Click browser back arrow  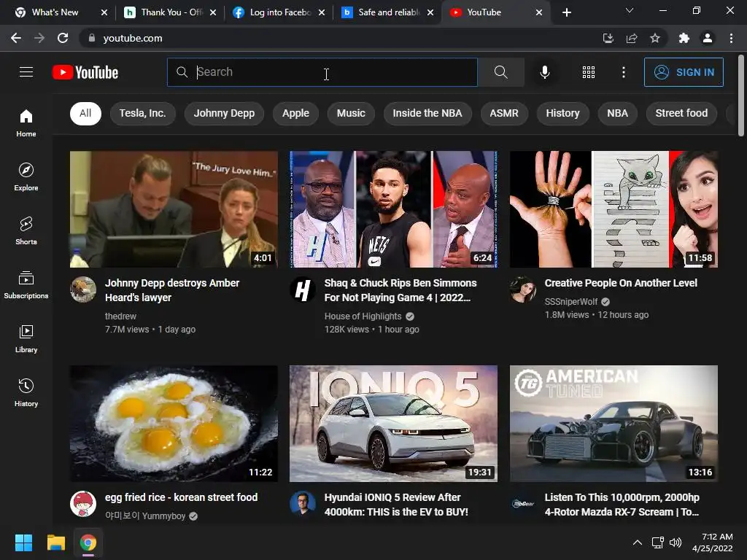[16, 38]
